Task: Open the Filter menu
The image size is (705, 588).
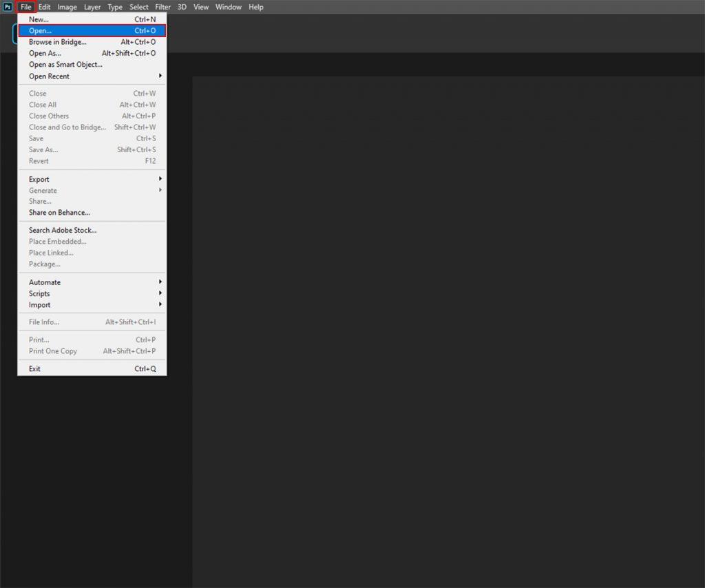Action: click(x=162, y=7)
